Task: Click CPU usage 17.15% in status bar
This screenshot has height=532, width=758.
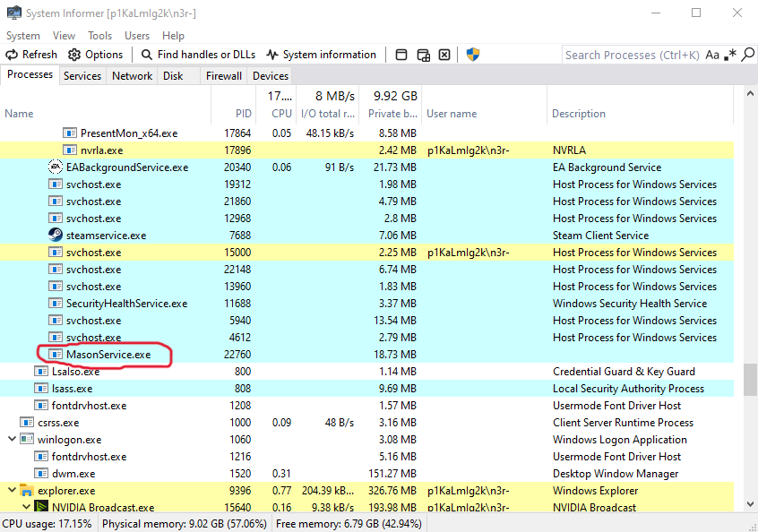Action: pyautogui.click(x=47, y=524)
